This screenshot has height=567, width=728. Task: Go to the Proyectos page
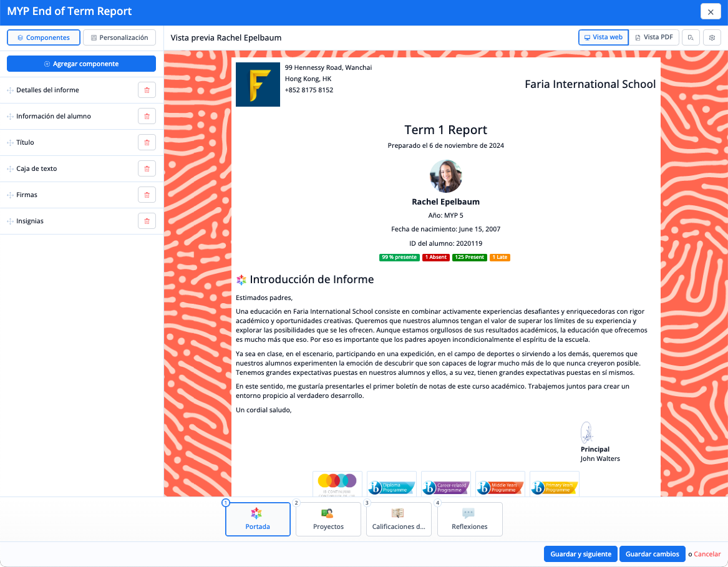(328, 519)
